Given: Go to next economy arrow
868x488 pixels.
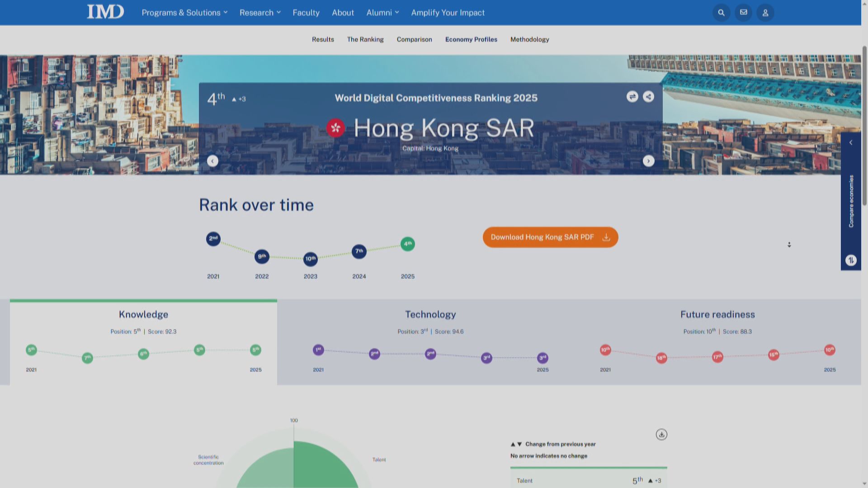Looking at the screenshot, I should point(648,161).
